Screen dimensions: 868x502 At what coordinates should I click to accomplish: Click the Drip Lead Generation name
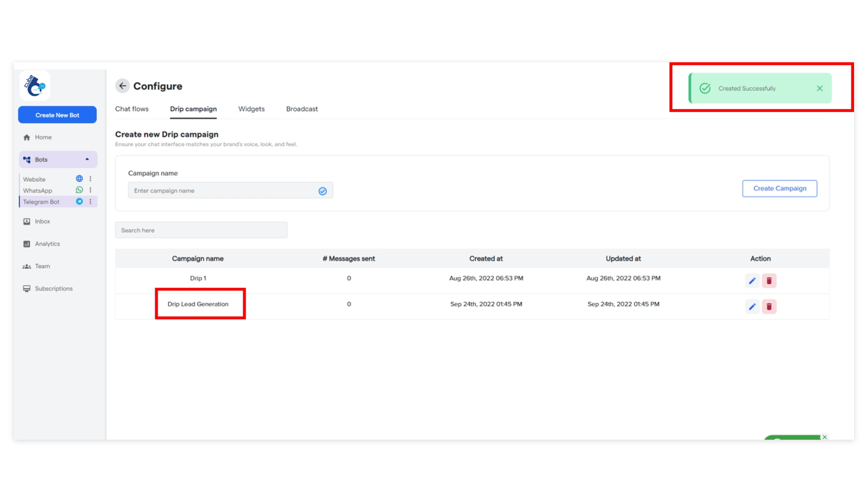coord(198,304)
